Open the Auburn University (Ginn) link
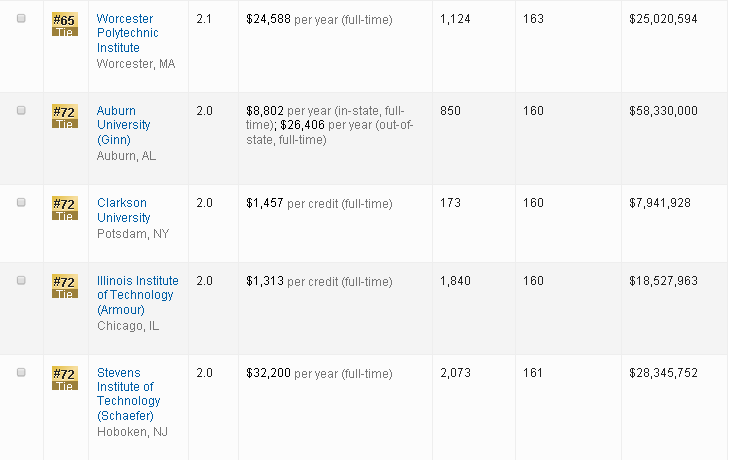The image size is (731, 460). tap(123, 125)
